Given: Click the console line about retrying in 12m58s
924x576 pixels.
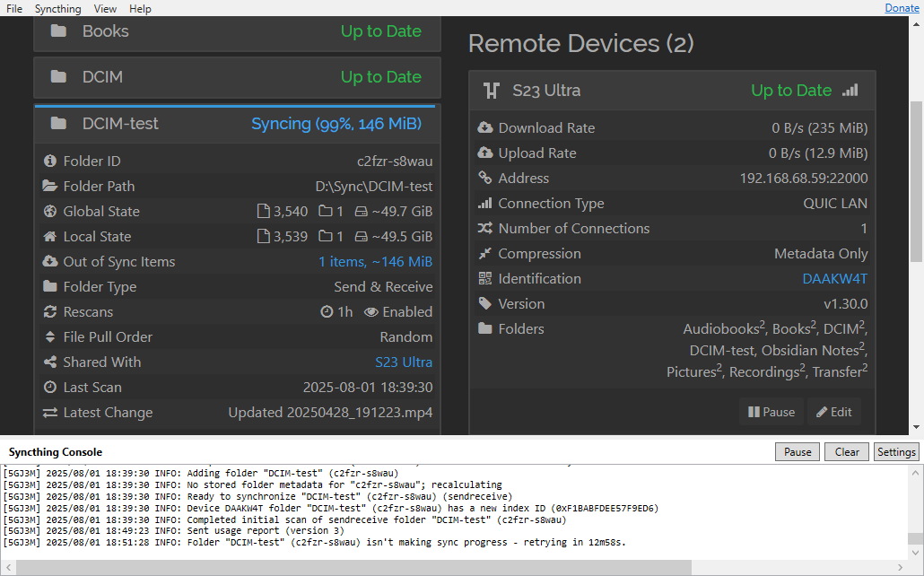Looking at the screenshot, I should pyautogui.click(x=315, y=543).
